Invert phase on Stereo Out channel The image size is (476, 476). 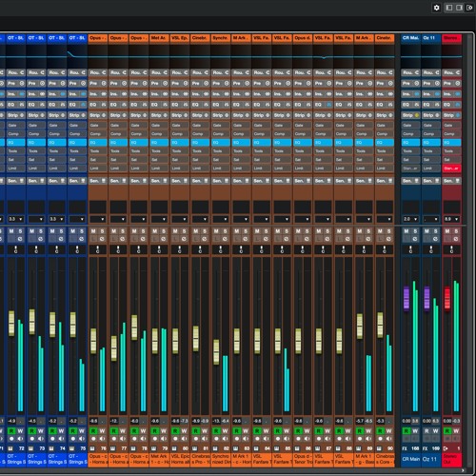456,239
